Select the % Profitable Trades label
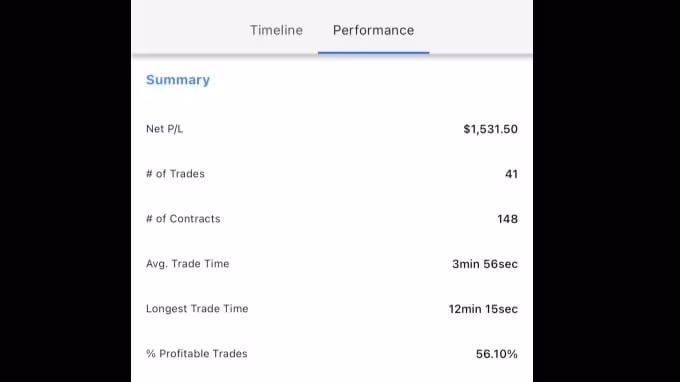Viewport: 680px width, 382px height. (196, 354)
